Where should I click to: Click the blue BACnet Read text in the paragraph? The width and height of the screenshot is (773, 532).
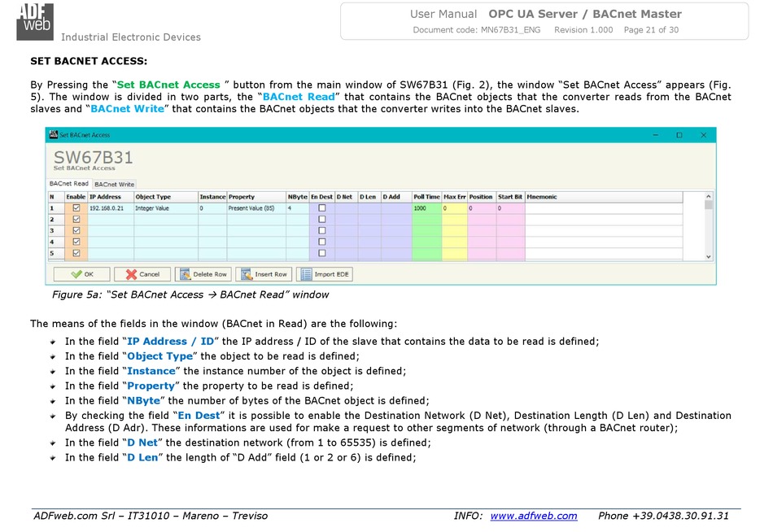(299, 97)
